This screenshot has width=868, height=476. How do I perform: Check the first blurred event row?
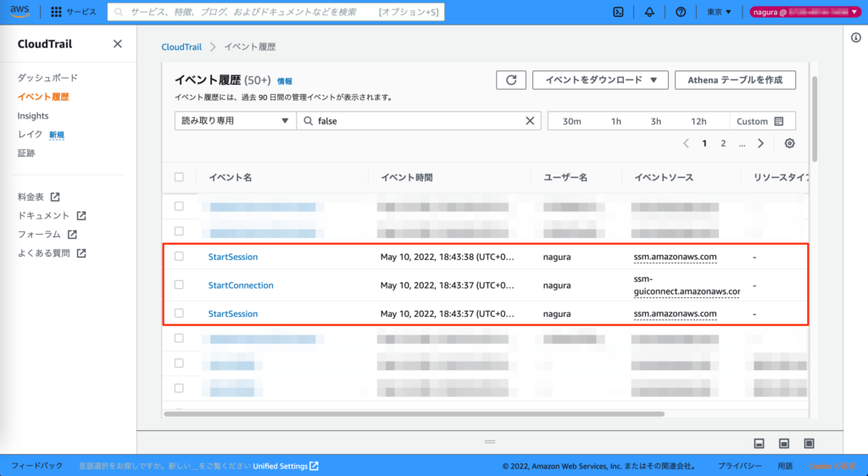click(x=179, y=206)
